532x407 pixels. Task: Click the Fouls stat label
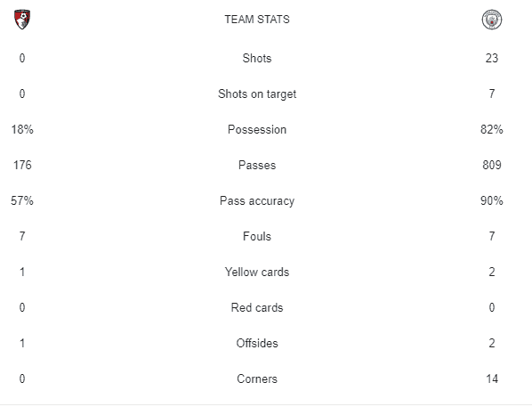coord(257,236)
